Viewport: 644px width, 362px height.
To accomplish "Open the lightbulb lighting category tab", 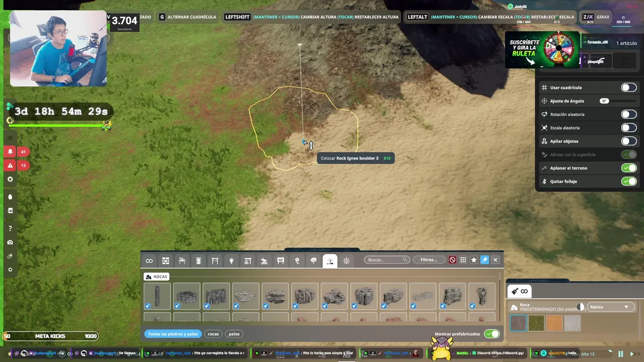I will 231,260.
